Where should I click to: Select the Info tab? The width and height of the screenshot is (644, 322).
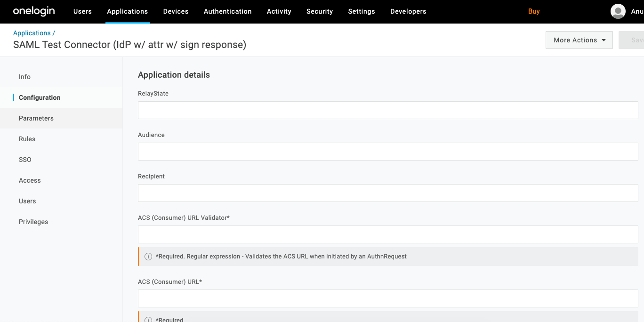[x=24, y=77]
